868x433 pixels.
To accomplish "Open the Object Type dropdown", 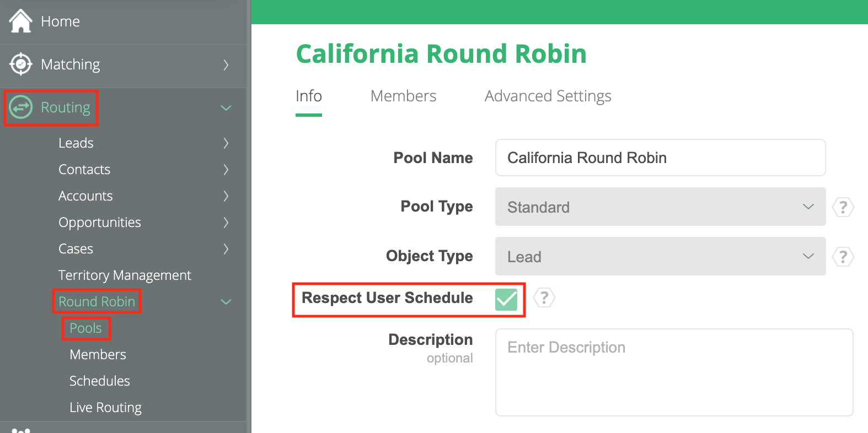I will pyautogui.click(x=660, y=257).
